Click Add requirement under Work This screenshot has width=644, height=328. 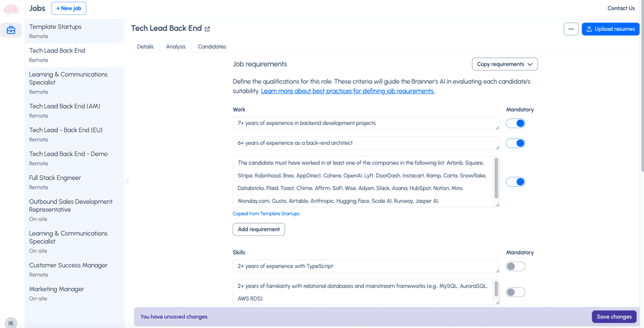pyautogui.click(x=258, y=229)
